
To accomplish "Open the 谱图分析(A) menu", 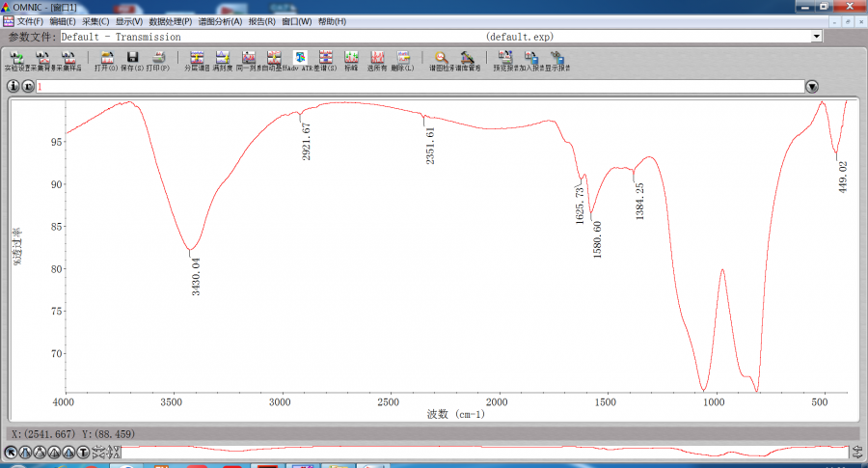I will 220,21.
